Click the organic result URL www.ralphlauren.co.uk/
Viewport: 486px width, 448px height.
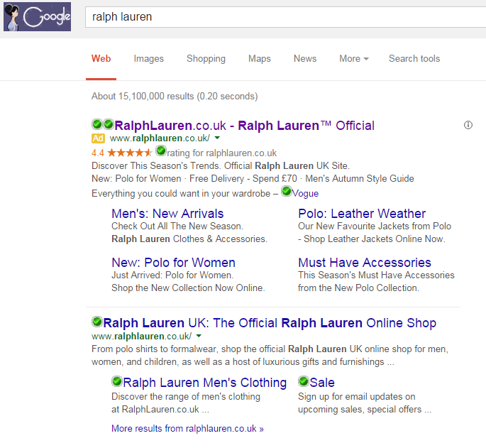coord(142,336)
